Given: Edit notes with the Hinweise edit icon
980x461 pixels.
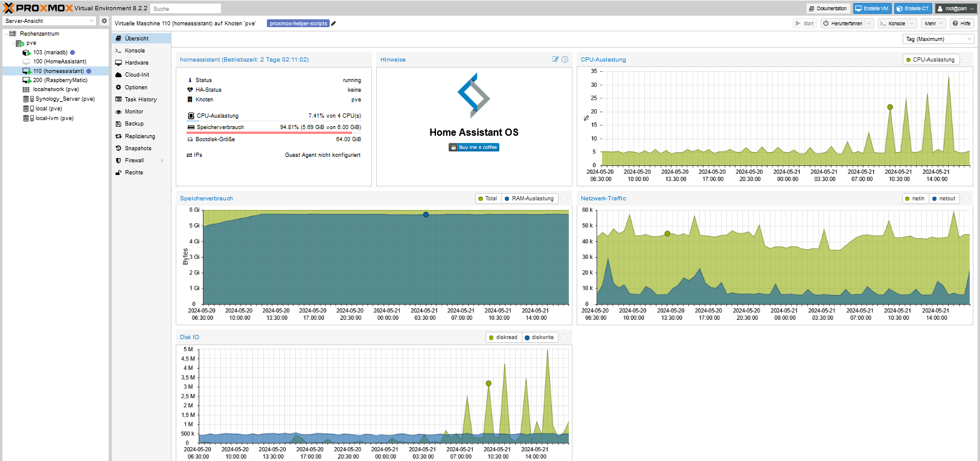Looking at the screenshot, I should [x=556, y=59].
